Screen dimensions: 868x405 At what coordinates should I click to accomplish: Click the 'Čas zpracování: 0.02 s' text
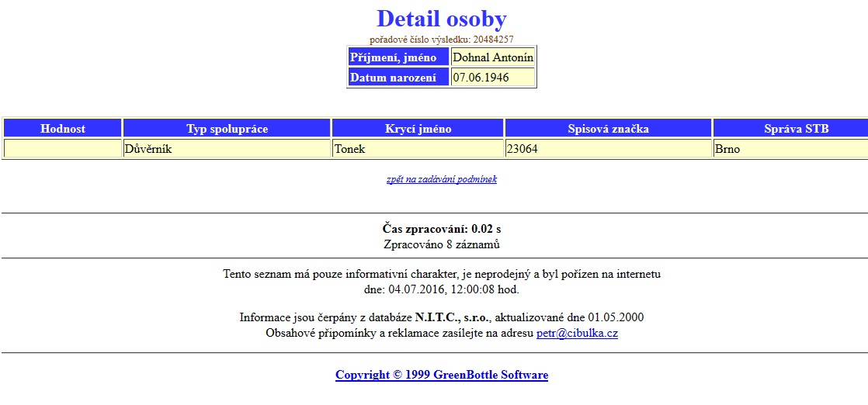click(x=441, y=229)
